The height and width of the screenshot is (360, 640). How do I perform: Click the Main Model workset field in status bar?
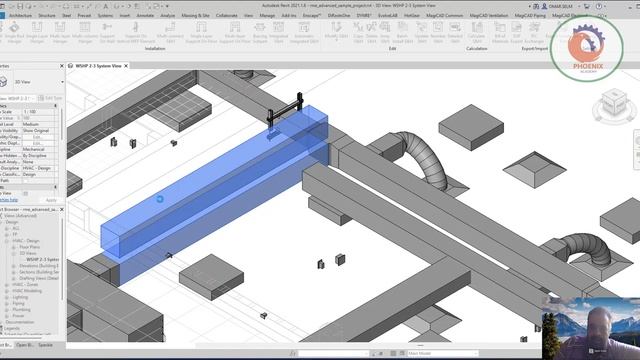[442, 353]
